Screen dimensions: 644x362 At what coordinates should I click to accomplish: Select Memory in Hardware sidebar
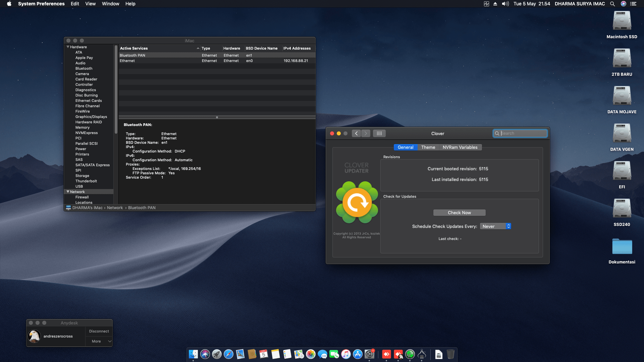click(83, 127)
